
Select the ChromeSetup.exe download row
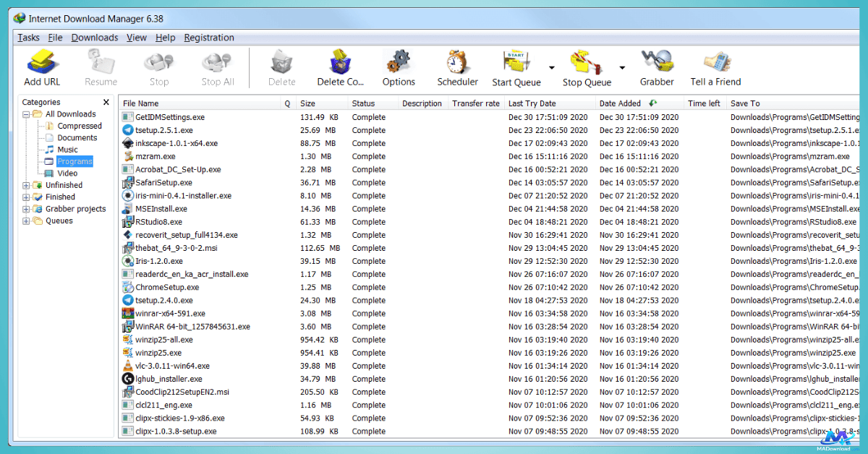pos(166,287)
